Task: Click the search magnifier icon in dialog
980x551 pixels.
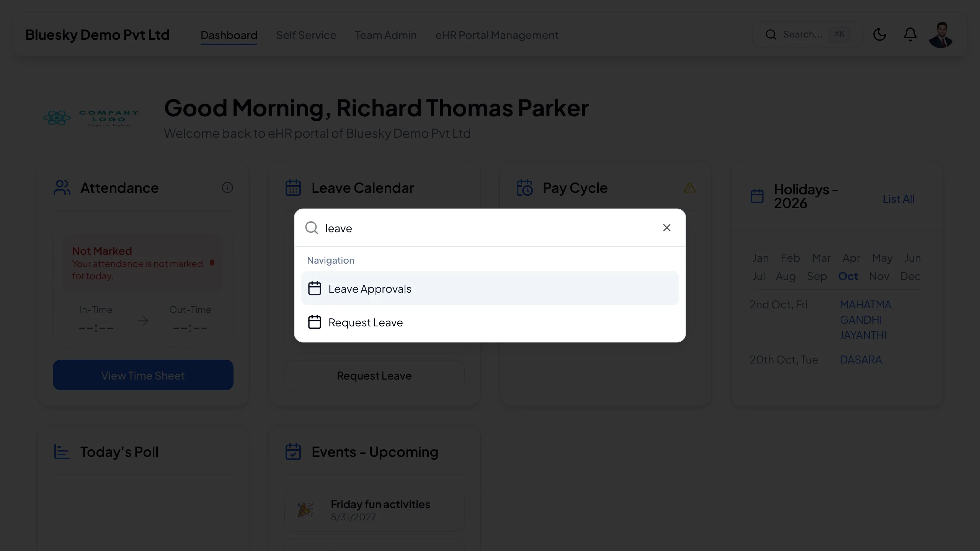Action: [x=312, y=228]
